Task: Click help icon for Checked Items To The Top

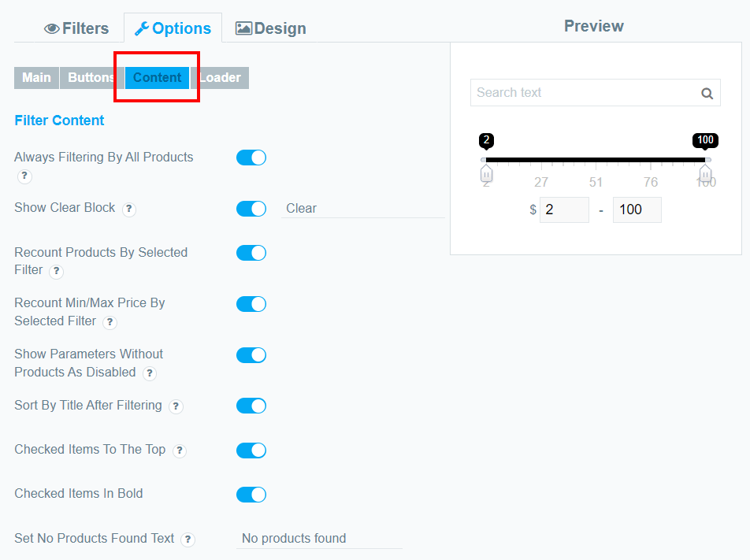Action: click(180, 451)
